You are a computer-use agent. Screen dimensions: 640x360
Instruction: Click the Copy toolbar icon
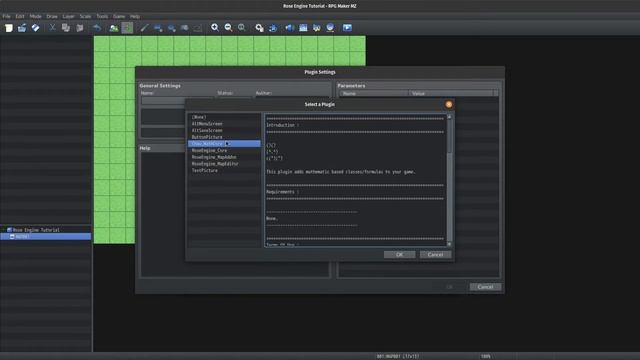click(66, 28)
